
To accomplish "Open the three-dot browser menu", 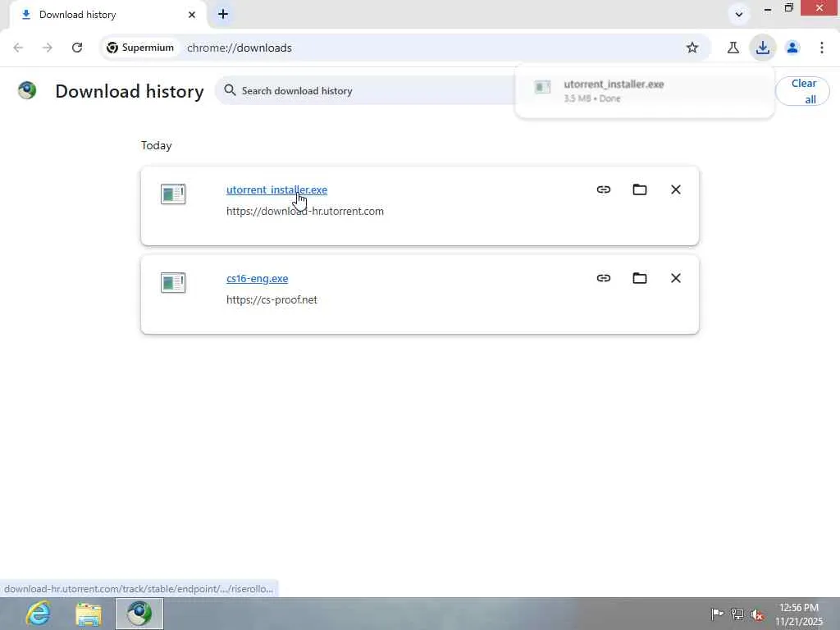I will [822, 48].
